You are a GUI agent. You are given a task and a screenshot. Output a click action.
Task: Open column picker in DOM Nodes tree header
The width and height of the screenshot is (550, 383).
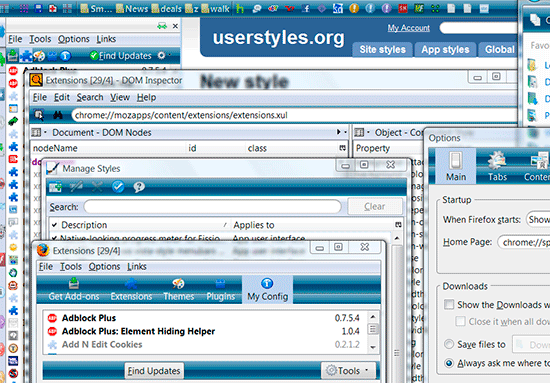(x=342, y=148)
